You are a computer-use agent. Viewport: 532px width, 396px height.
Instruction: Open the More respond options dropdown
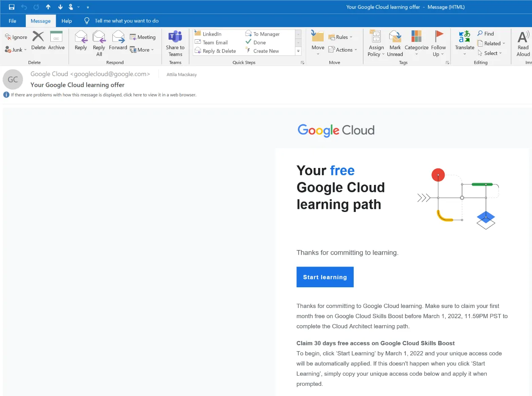[142, 49]
